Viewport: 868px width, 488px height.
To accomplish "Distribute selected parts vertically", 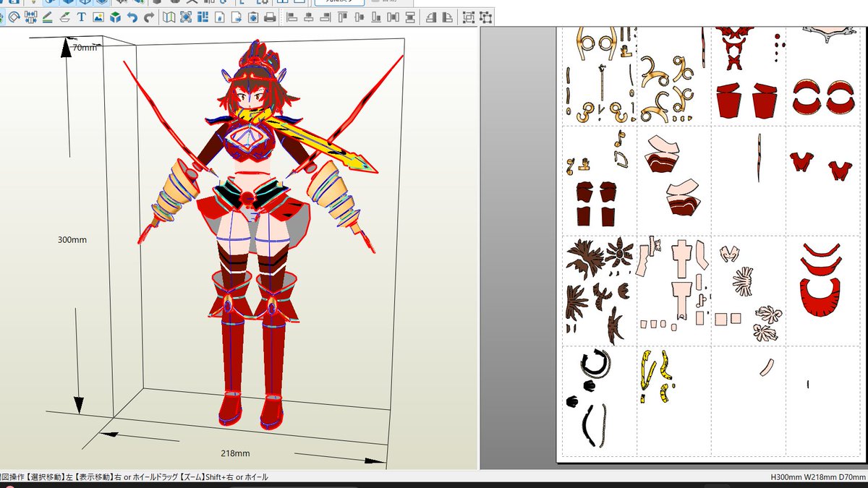I will 410,17.
